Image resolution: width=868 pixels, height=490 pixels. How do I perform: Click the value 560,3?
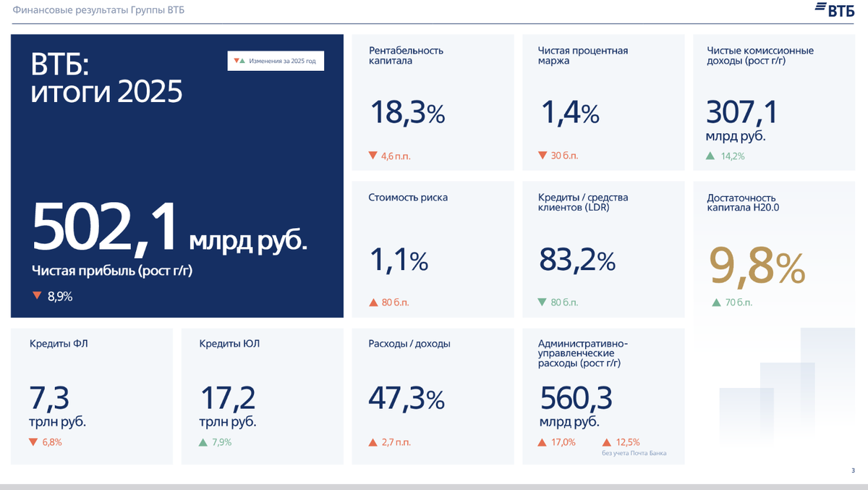point(576,398)
